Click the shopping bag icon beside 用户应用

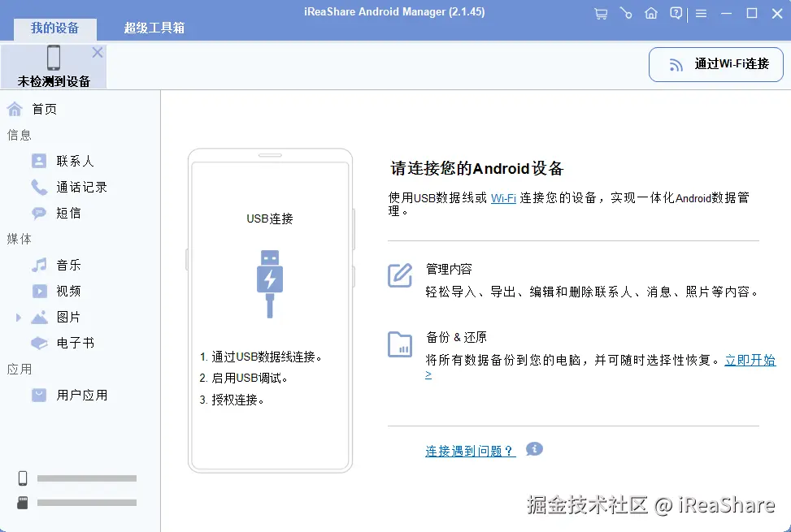(39, 395)
